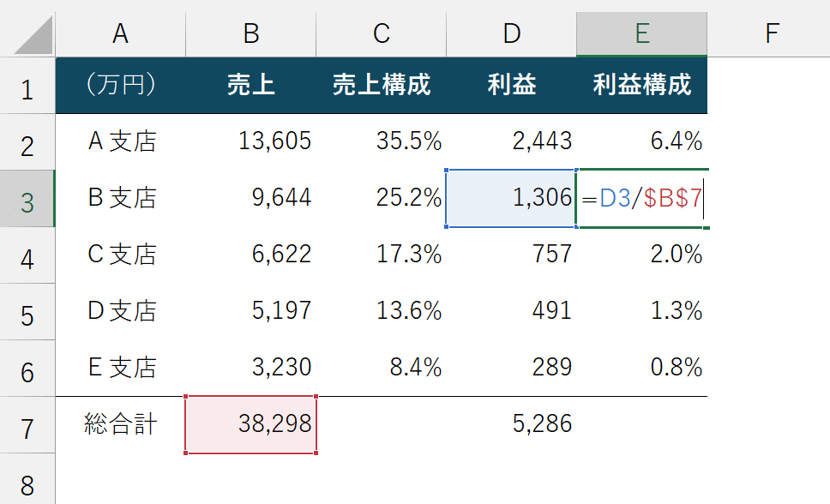
Task: Click the cell with 1.3%
Action: pyautogui.click(x=642, y=312)
